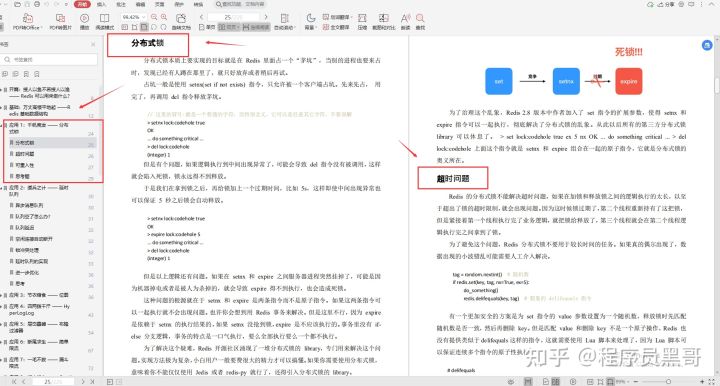Click the PDF转Office convert icon

28,18
